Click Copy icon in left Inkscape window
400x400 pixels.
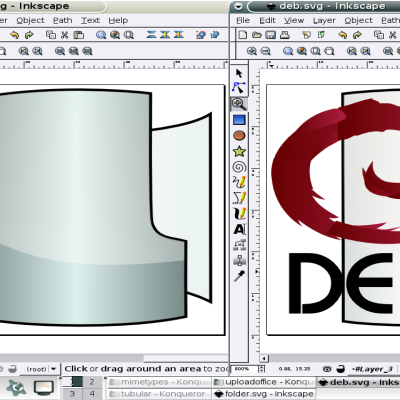coord(51,35)
